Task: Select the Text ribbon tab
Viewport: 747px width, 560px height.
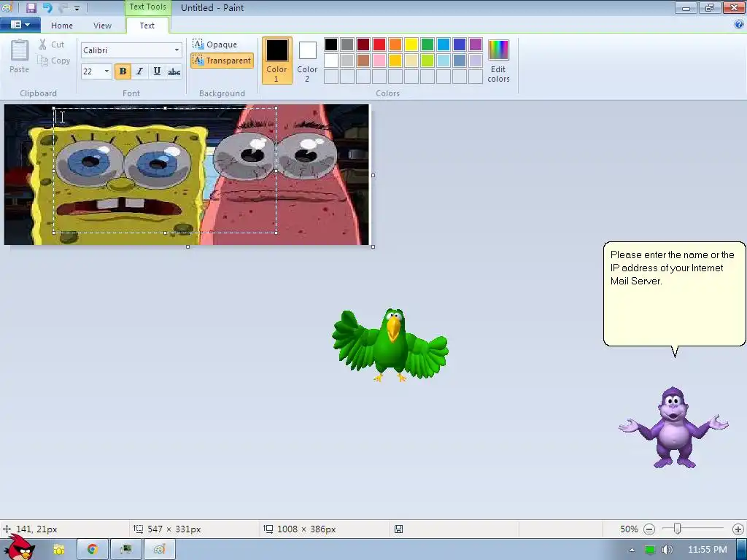Action: point(147,26)
